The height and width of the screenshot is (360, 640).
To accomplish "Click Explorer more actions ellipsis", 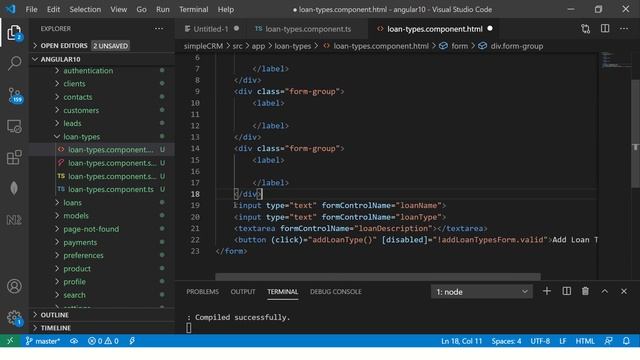I will [x=159, y=29].
